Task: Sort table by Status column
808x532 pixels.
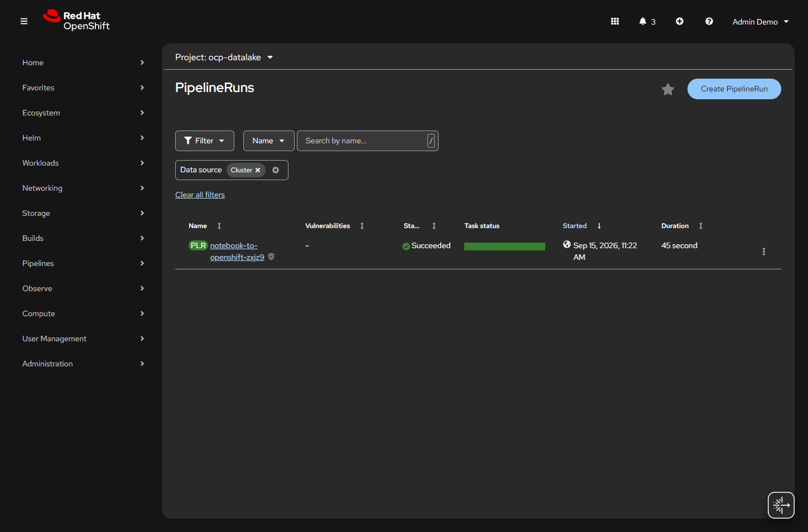Action: coord(420,226)
